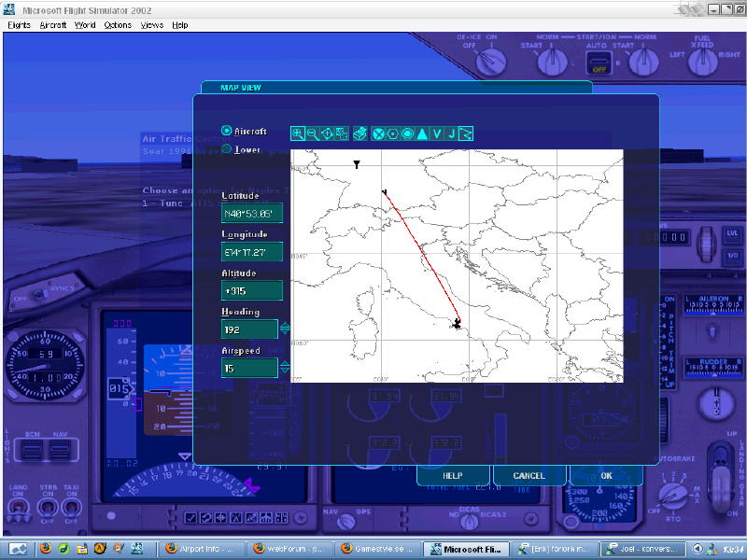Click the center-on-aircraft compass icon
747x560 pixels.
tap(328, 133)
